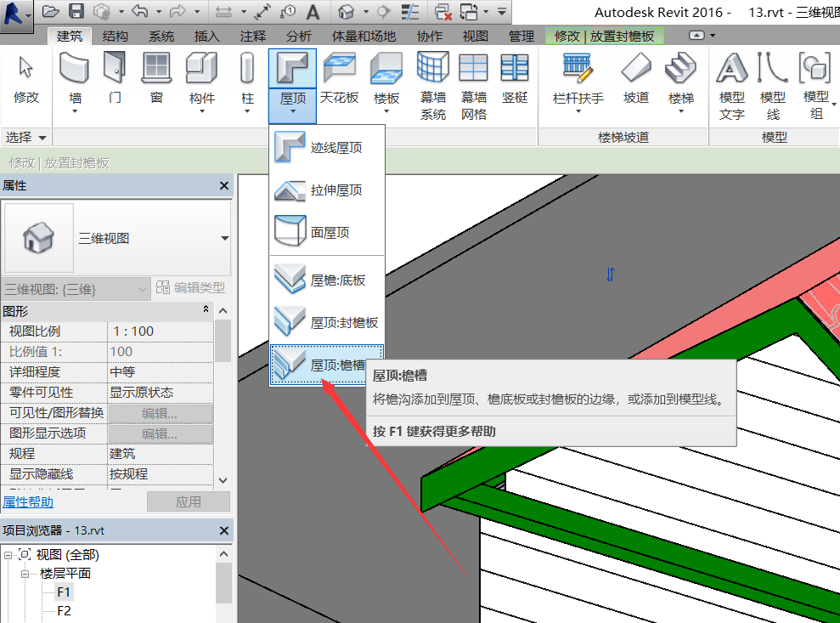Open the F1 floor plan view
Viewport: 840px width, 623px height.
tap(64, 592)
